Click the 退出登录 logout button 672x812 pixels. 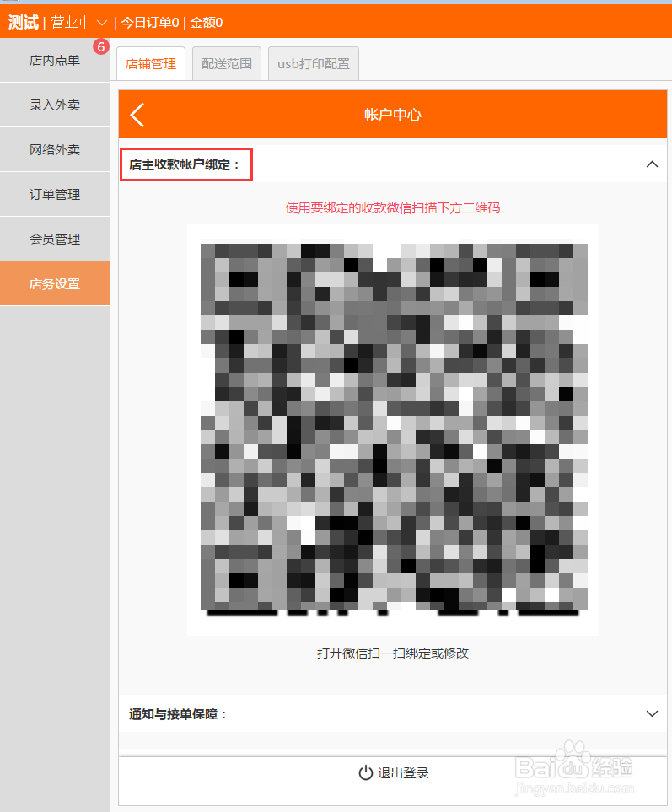point(393,773)
